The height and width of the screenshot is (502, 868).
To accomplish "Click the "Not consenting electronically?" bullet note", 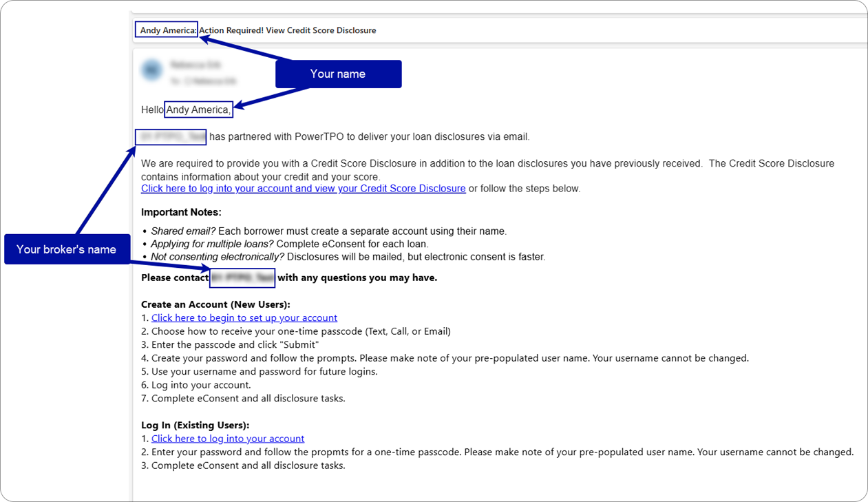I will pyautogui.click(x=348, y=257).
